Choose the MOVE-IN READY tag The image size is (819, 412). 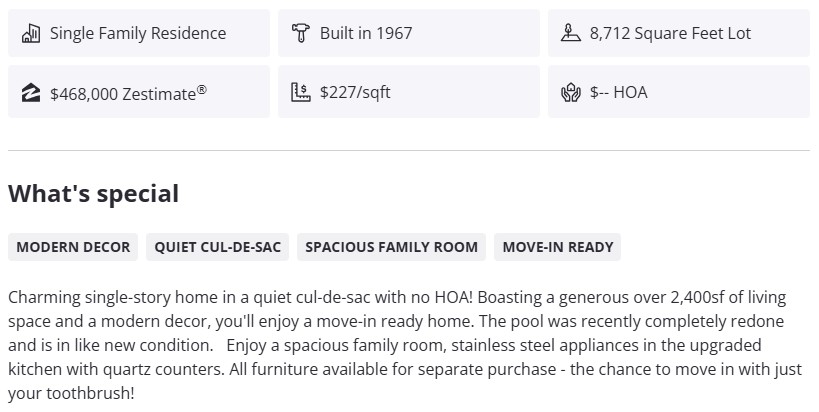(x=558, y=247)
